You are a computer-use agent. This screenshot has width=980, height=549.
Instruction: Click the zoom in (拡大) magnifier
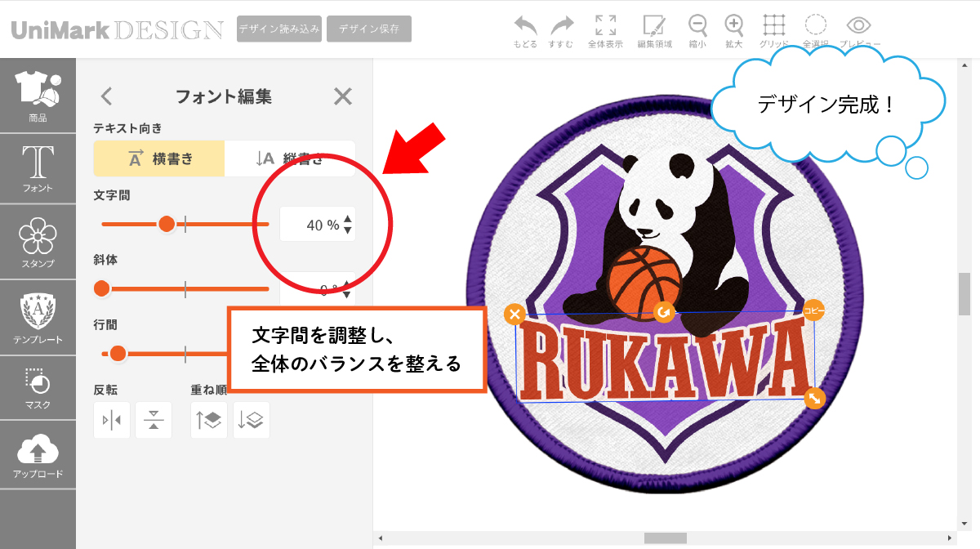tap(734, 25)
